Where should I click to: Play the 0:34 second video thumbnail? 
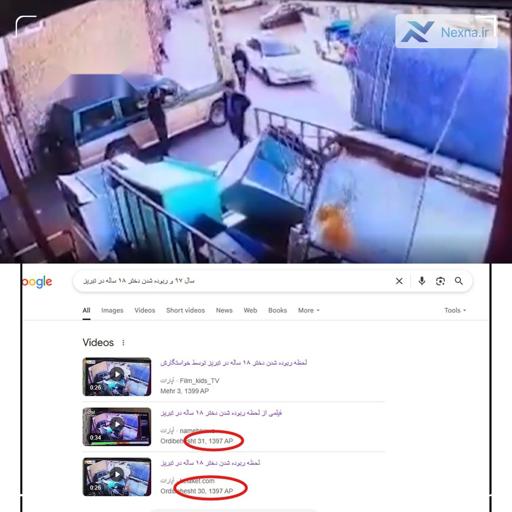pyautogui.click(x=117, y=427)
